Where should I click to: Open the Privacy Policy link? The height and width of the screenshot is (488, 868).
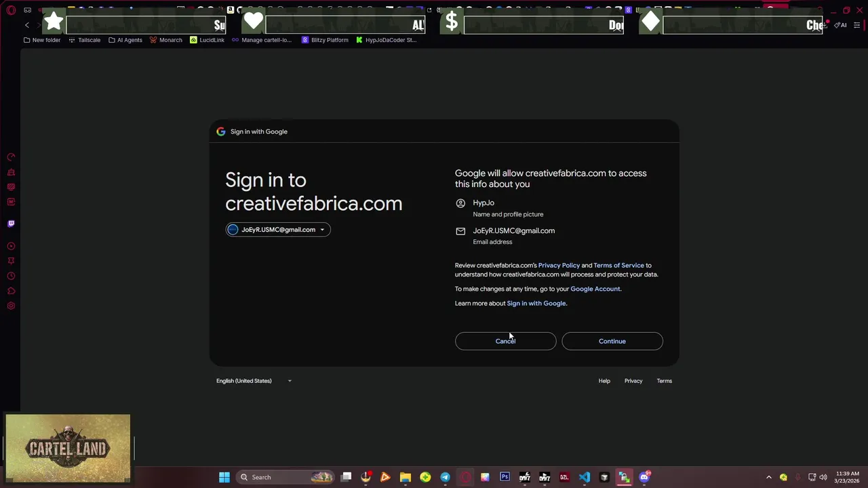[x=559, y=266]
